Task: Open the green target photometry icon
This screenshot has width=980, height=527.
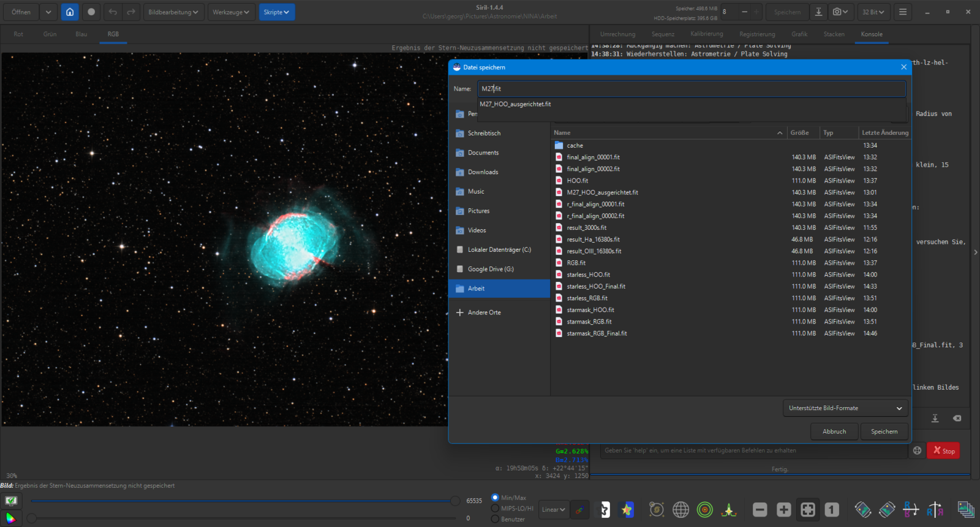Action: tap(705, 510)
